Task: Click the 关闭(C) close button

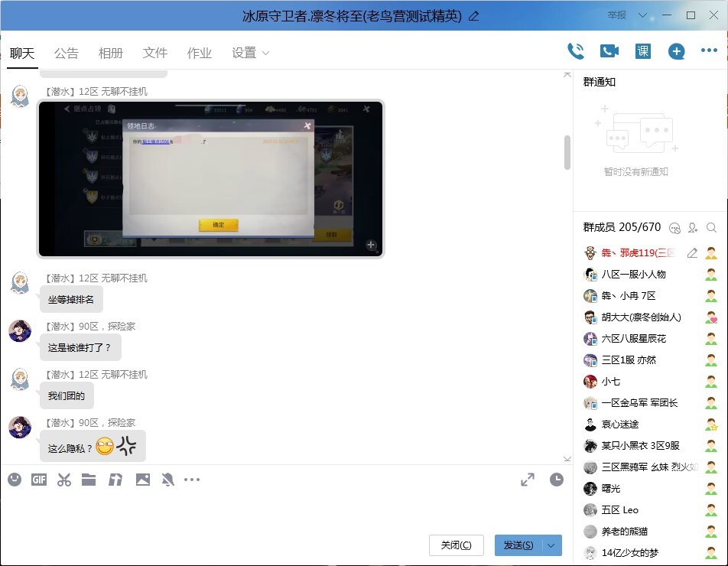Action: point(456,545)
